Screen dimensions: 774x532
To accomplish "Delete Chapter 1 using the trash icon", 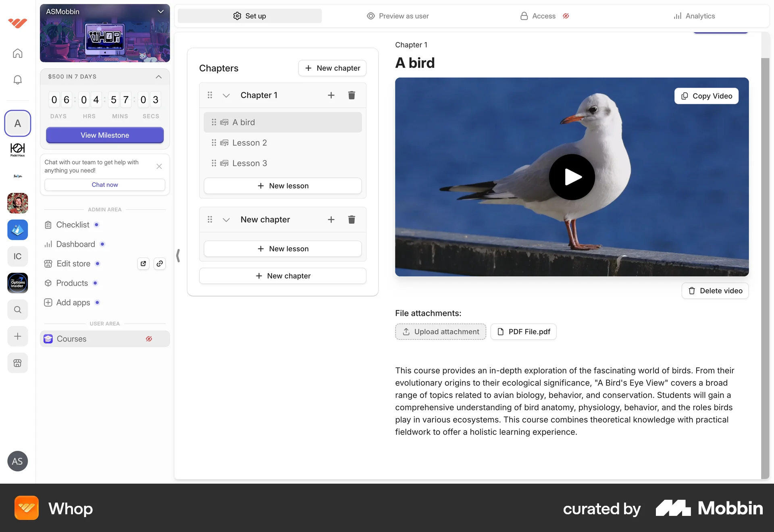I will pyautogui.click(x=351, y=95).
